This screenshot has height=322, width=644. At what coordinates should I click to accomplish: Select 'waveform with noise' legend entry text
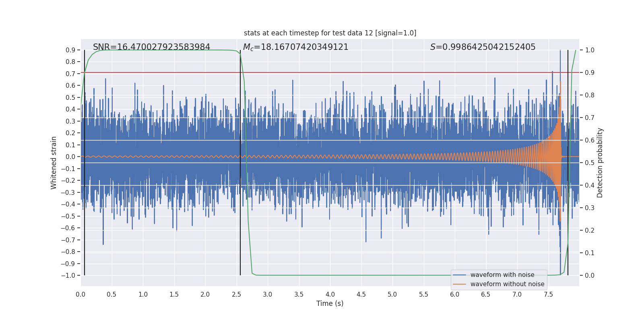[x=502, y=275]
